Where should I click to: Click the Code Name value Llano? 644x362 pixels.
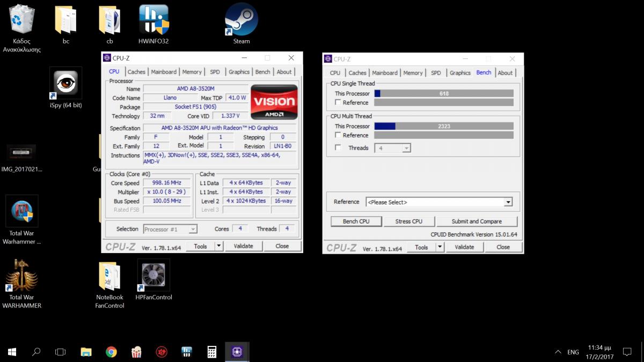(x=170, y=98)
